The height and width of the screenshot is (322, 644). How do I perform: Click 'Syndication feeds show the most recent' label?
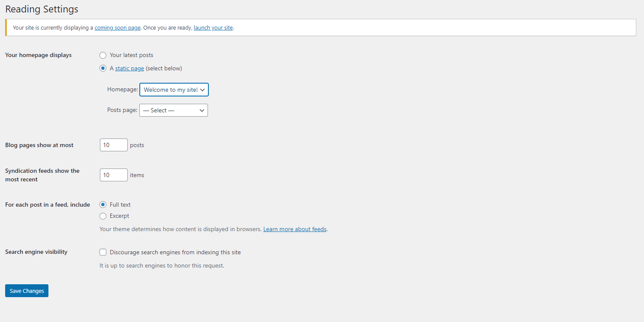click(42, 175)
